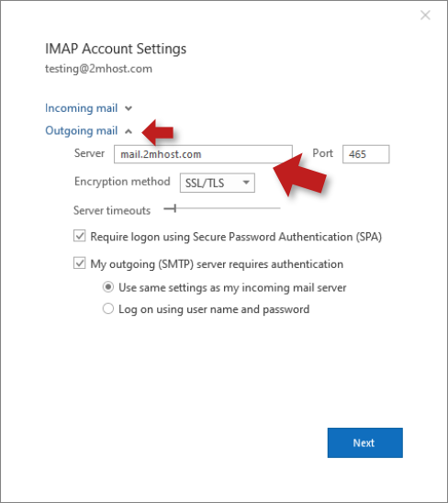Click the right end of Server timeouts track
The width and height of the screenshot is (448, 503).
279,208
